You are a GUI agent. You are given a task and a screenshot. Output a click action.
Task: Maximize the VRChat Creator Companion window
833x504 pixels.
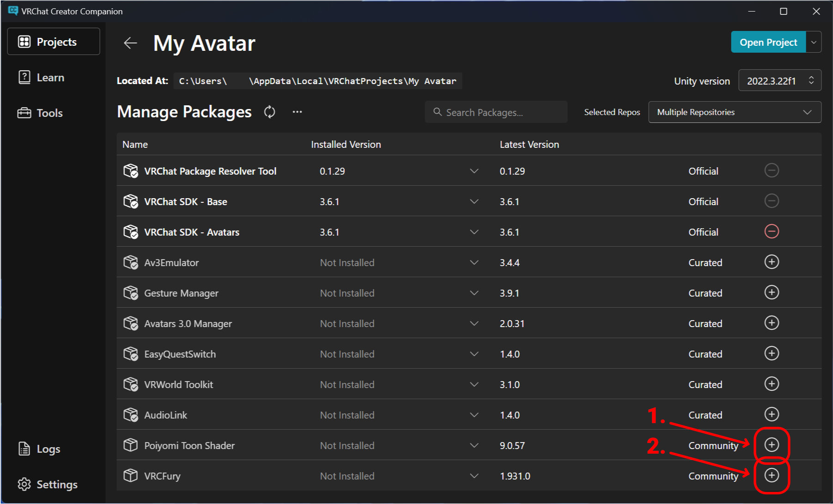click(784, 11)
